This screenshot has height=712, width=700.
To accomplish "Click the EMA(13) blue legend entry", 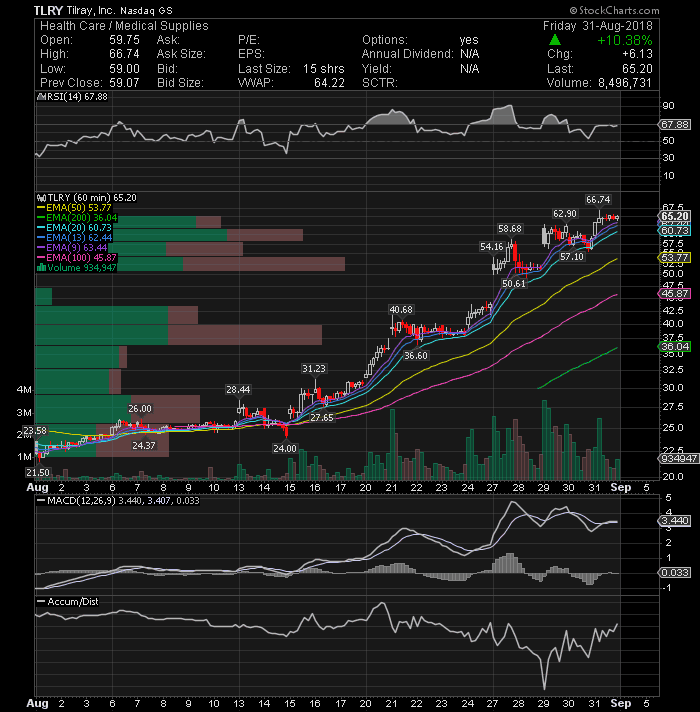I will [x=74, y=238].
